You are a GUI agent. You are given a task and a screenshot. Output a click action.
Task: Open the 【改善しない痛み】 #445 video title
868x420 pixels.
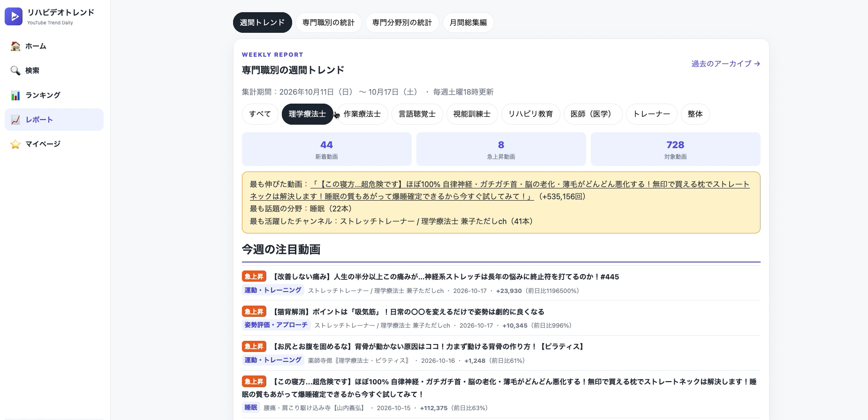click(x=445, y=277)
